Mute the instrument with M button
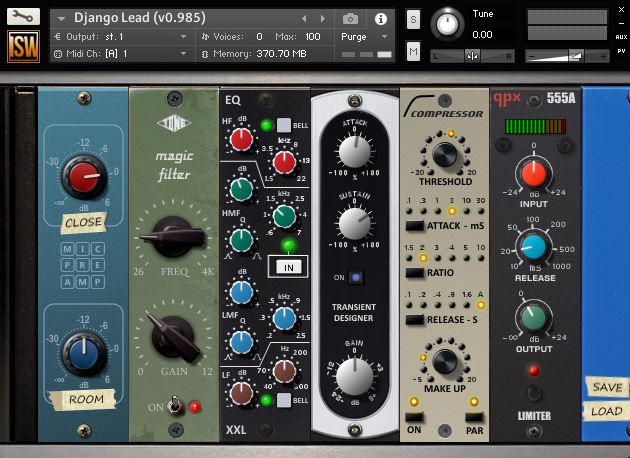Viewport: 630px width, 458px height. pyautogui.click(x=413, y=51)
